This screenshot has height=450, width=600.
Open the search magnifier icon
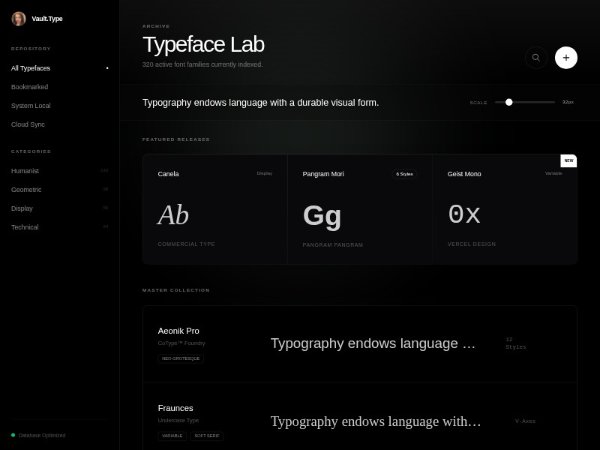[x=536, y=58]
